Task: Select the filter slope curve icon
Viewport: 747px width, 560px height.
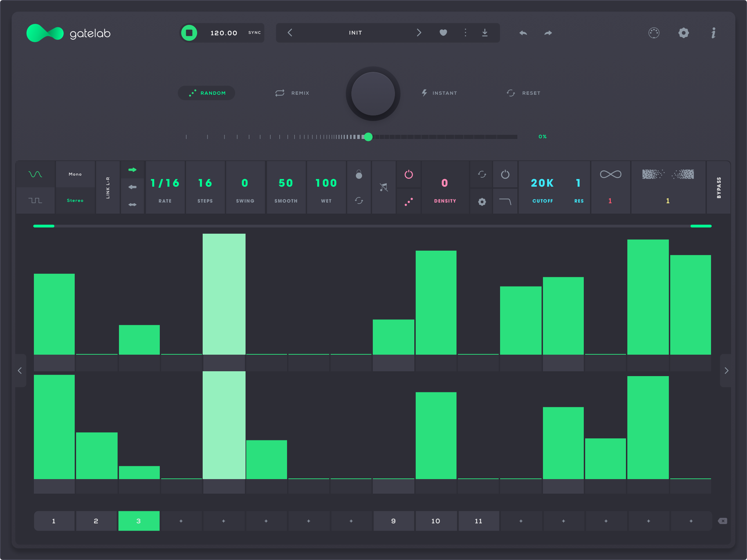Action: pos(505,202)
